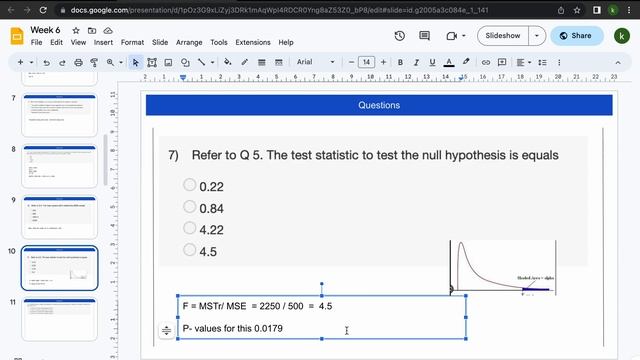This screenshot has width=640, height=360.
Task: Click the undo icon in toolbar
Action: (47, 62)
